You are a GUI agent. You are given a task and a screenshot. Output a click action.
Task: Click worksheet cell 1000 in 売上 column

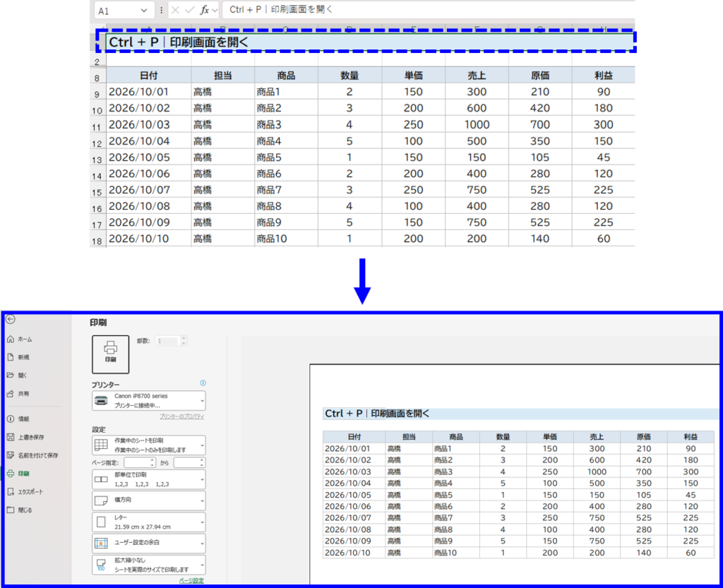click(477, 124)
